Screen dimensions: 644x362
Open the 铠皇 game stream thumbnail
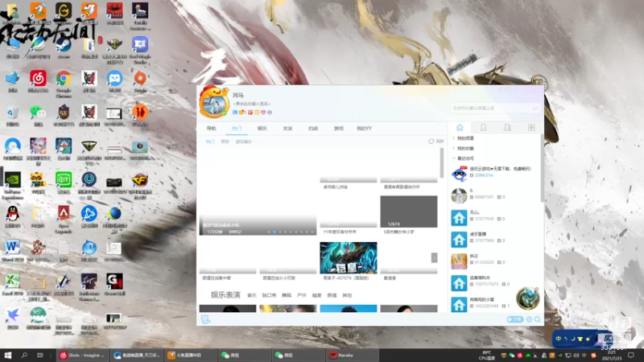(349, 257)
